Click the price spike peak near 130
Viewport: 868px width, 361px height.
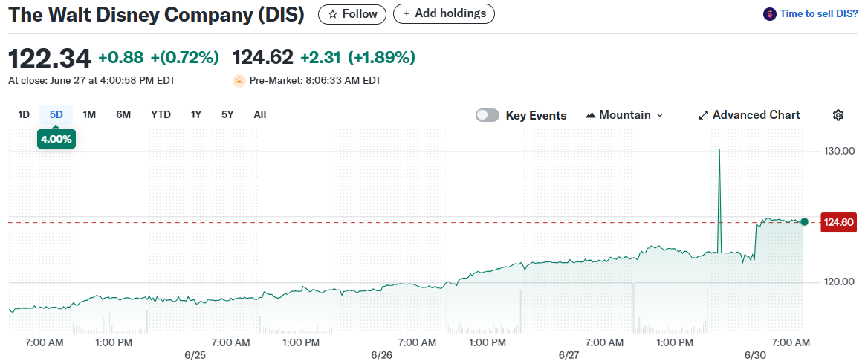(719, 151)
